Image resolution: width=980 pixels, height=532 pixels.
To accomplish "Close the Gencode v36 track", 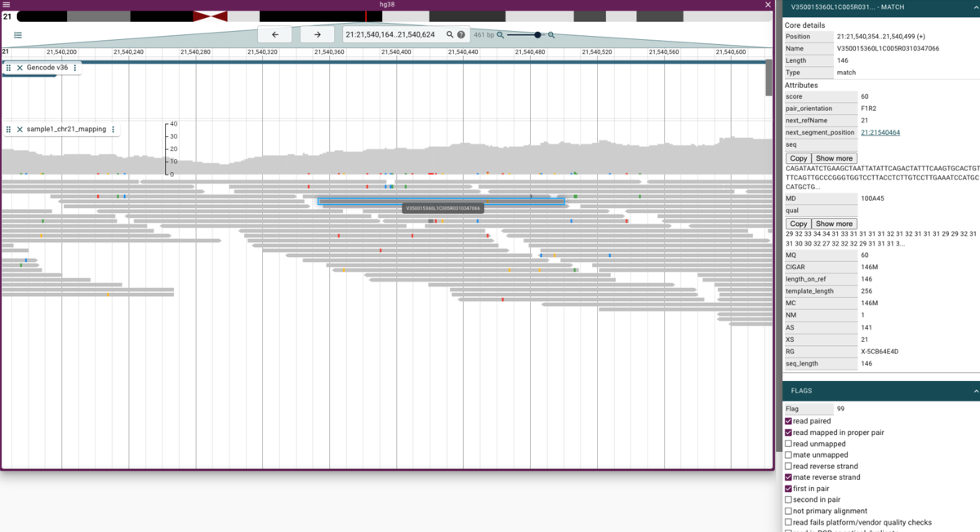I will click(x=20, y=68).
